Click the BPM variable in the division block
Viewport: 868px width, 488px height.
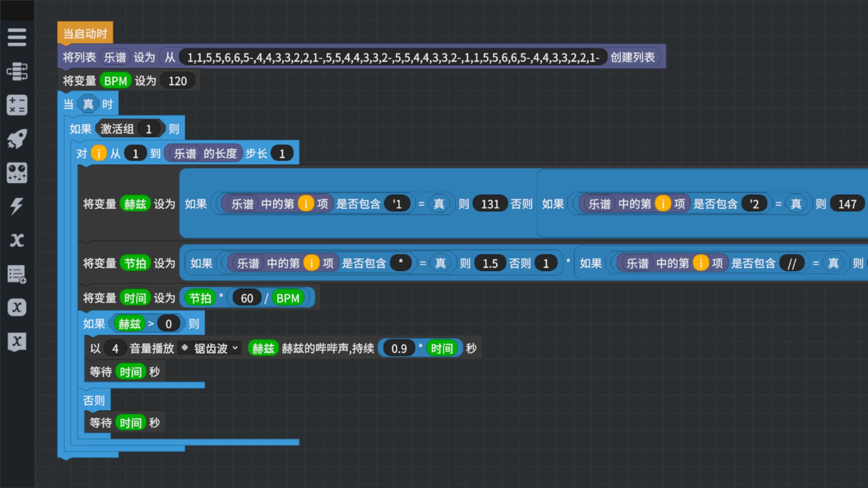[x=288, y=298]
